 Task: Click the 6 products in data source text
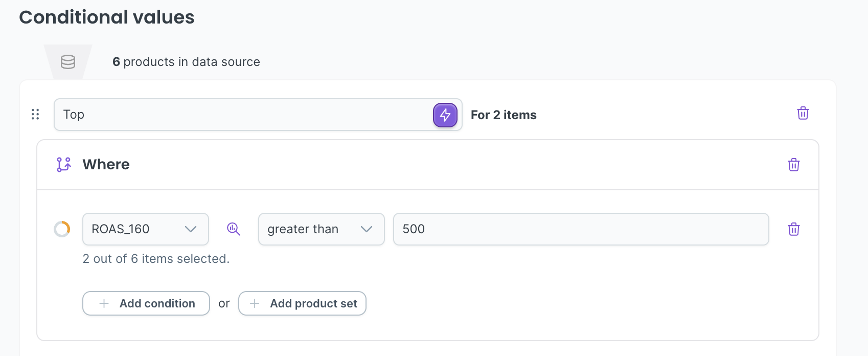(186, 62)
